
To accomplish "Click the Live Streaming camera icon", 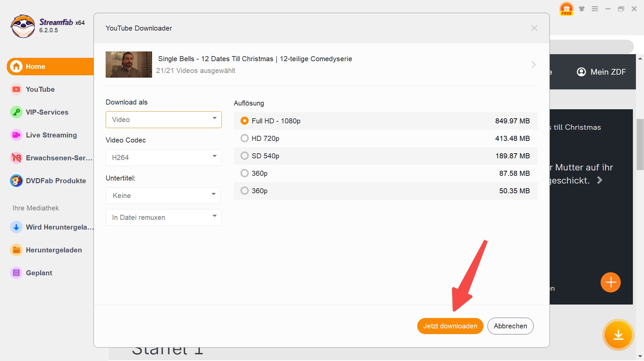I will coord(16,135).
